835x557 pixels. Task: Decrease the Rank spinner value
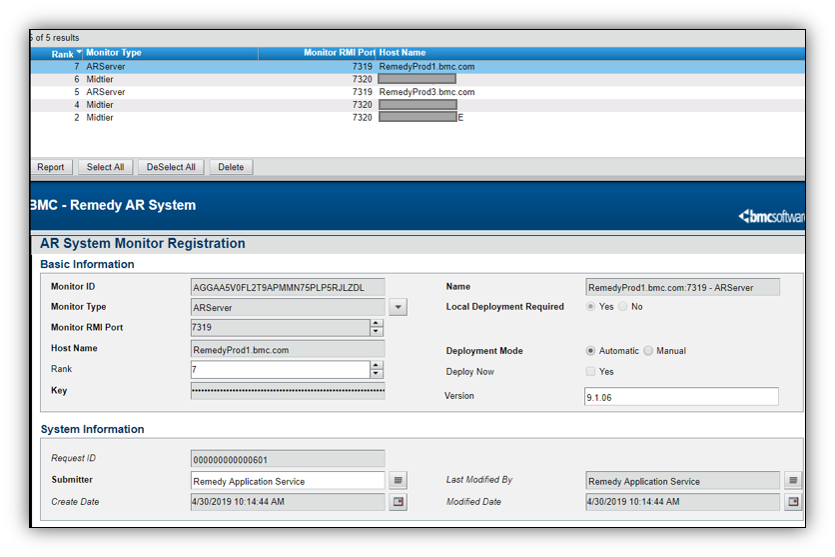pos(376,373)
